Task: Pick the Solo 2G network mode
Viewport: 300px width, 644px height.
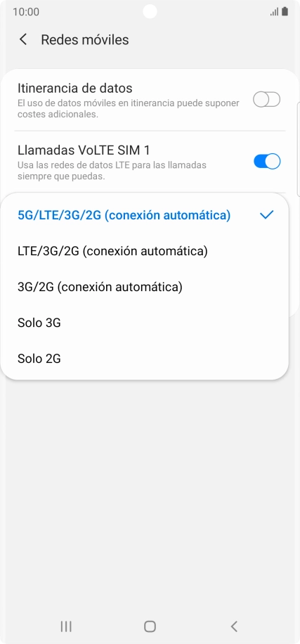Action: point(145,359)
